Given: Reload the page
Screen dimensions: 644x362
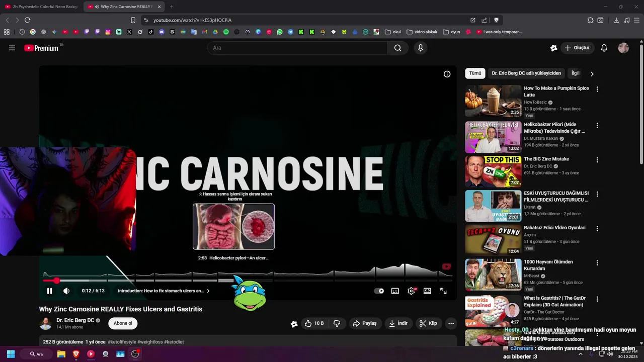Looking at the screenshot, I should pos(27,20).
